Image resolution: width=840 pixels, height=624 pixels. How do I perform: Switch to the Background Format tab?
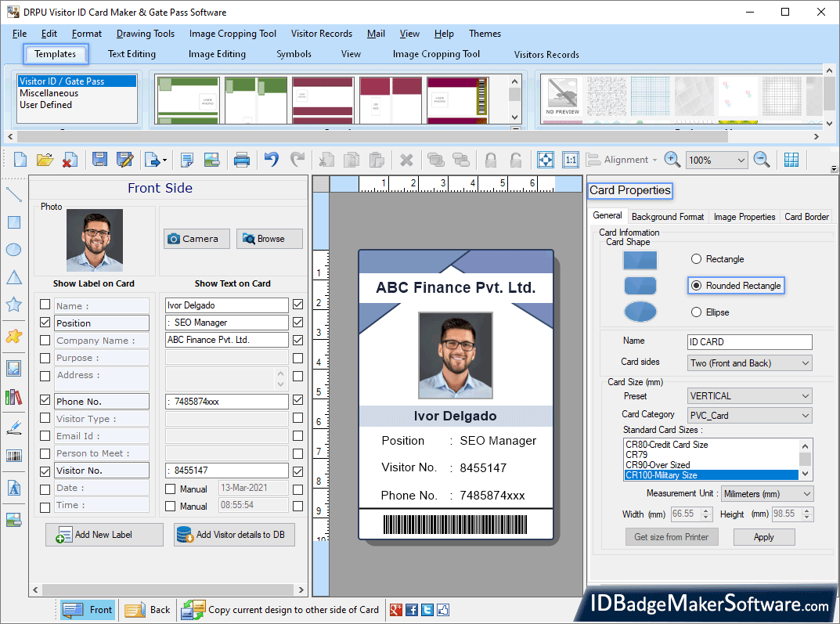coord(667,216)
